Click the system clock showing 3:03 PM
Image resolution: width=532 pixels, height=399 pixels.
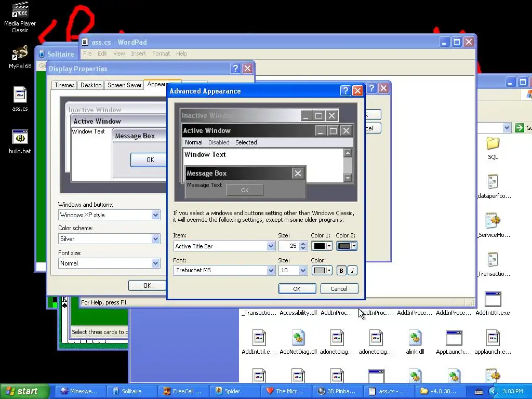click(513, 391)
